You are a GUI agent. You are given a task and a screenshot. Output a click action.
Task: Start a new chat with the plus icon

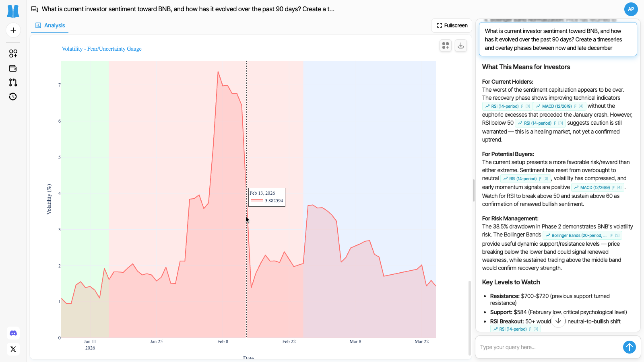pos(13,30)
